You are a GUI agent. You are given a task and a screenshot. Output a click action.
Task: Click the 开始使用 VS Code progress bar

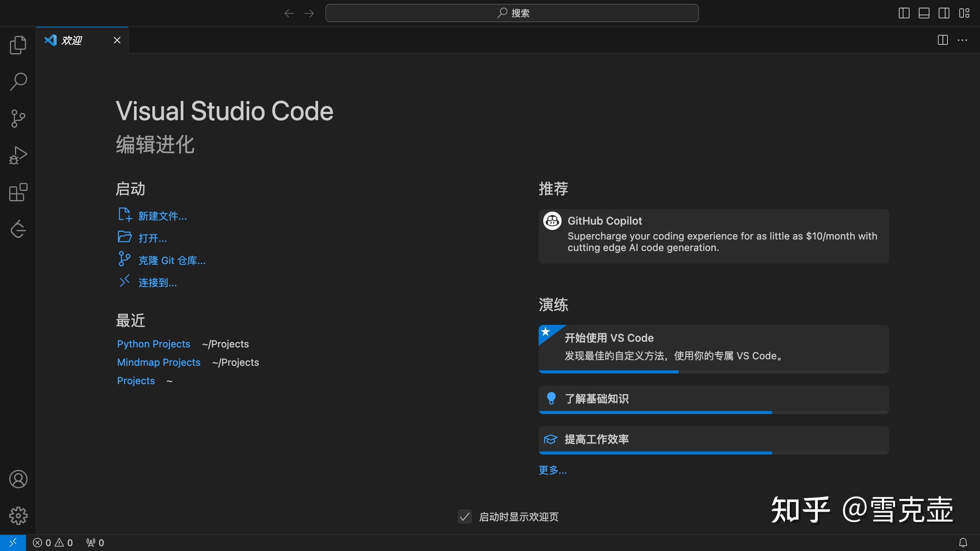[608, 371]
